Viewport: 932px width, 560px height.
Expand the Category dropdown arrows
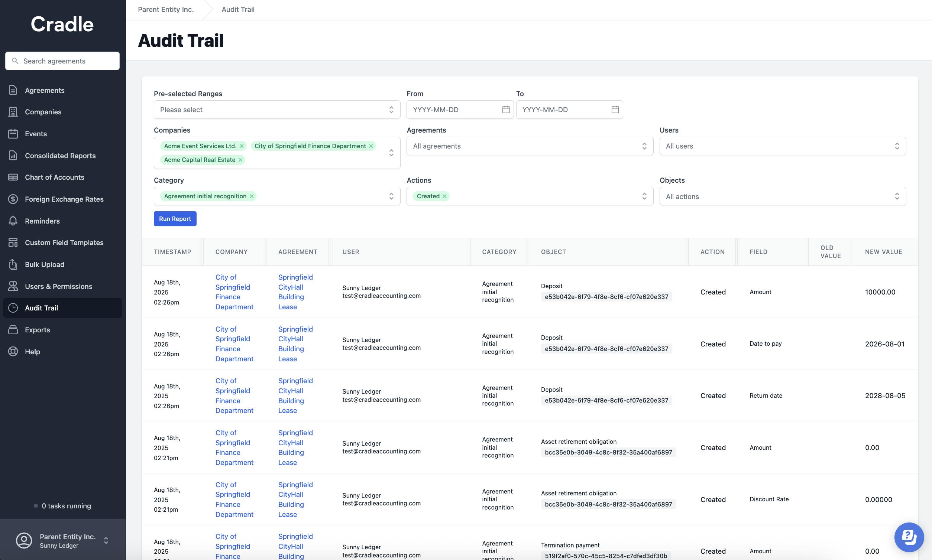point(391,196)
